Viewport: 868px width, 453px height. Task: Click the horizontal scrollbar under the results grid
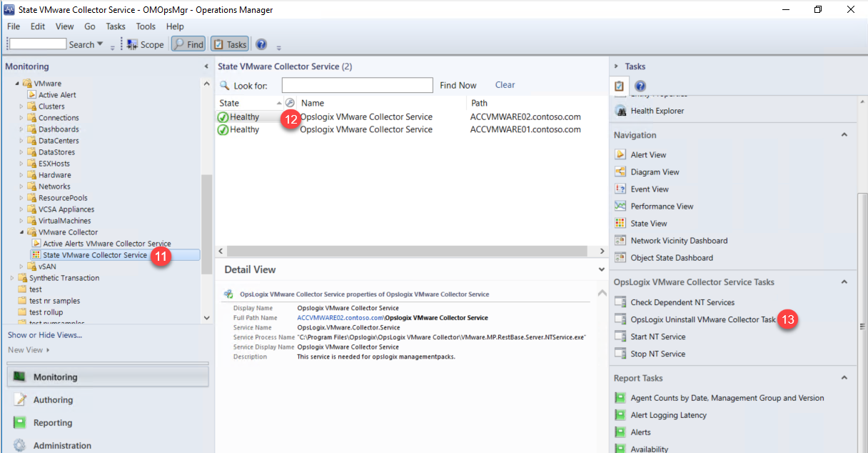pyautogui.click(x=407, y=251)
